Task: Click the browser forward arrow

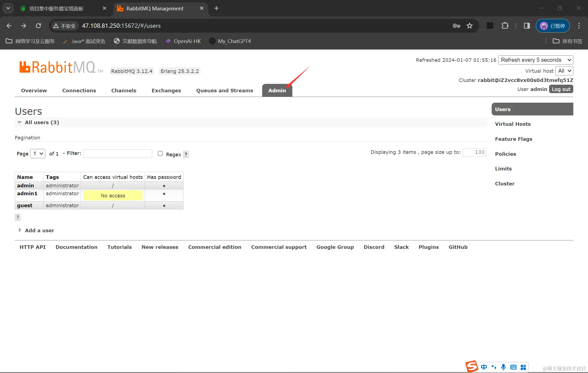Action: 24,26
